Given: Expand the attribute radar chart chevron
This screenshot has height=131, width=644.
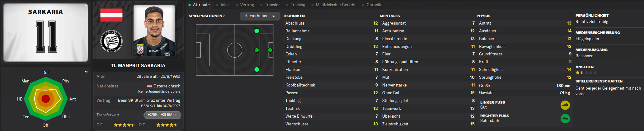Looking at the screenshot, I should pyautogui.click(x=86, y=72).
